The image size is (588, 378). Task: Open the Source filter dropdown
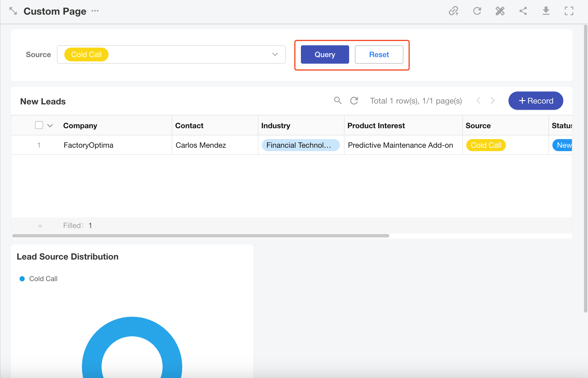click(x=275, y=54)
